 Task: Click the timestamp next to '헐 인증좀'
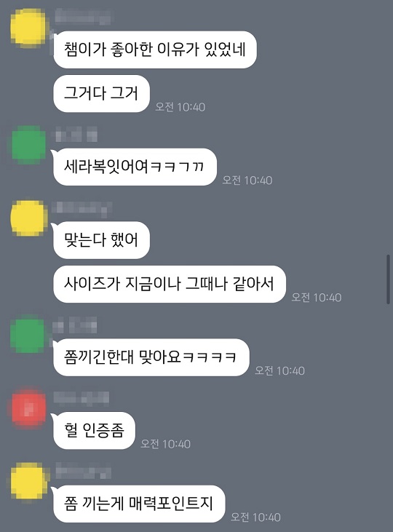[165, 444]
